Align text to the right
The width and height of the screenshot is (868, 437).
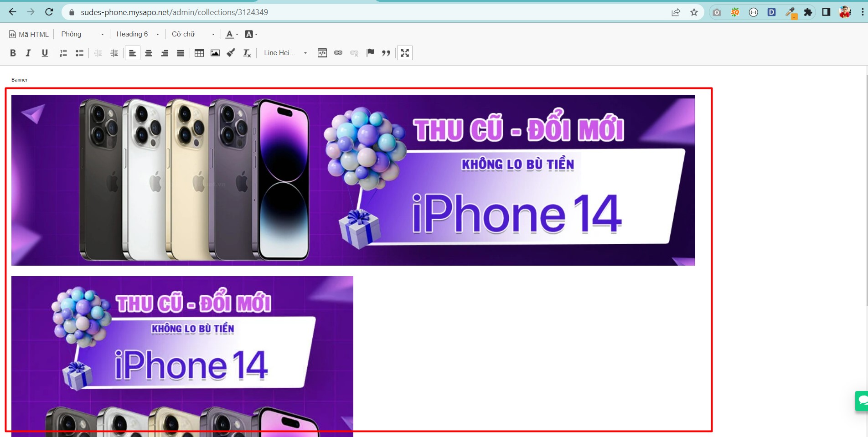coord(165,53)
